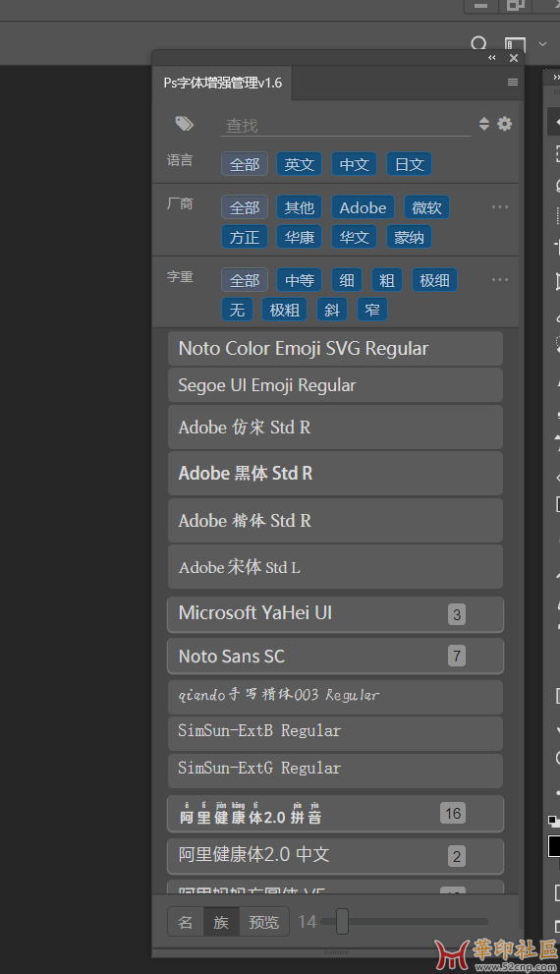Image resolution: width=560 pixels, height=974 pixels.
Task: Switch to the 预览 view tab
Action: (264, 922)
